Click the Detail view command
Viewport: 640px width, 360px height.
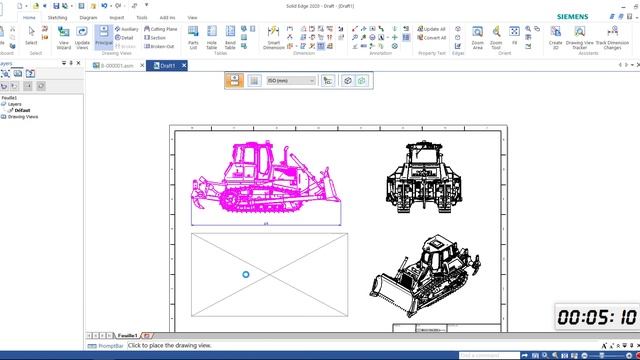coord(124,38)
